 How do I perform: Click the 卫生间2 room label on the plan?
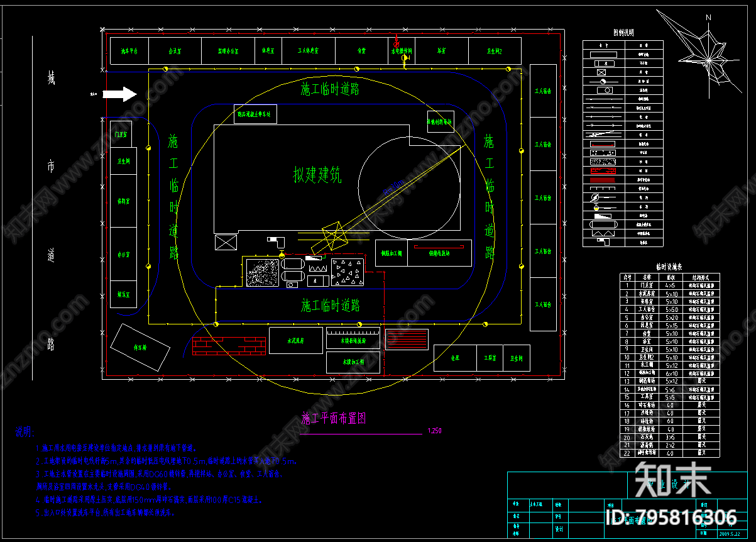click(x=494, y=51)
